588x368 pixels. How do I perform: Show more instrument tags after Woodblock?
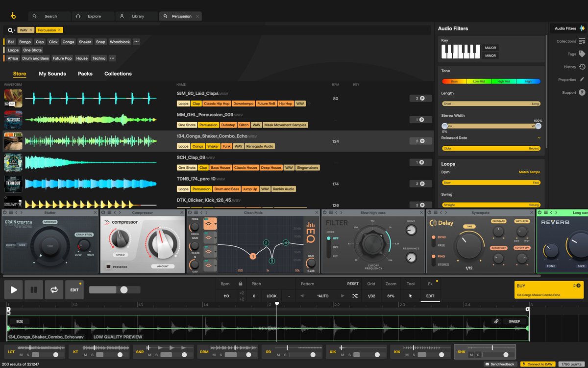pos(137,42)
